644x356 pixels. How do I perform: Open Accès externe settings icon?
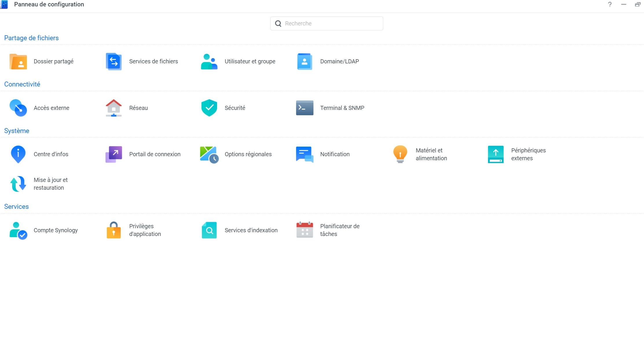(18, 108)
